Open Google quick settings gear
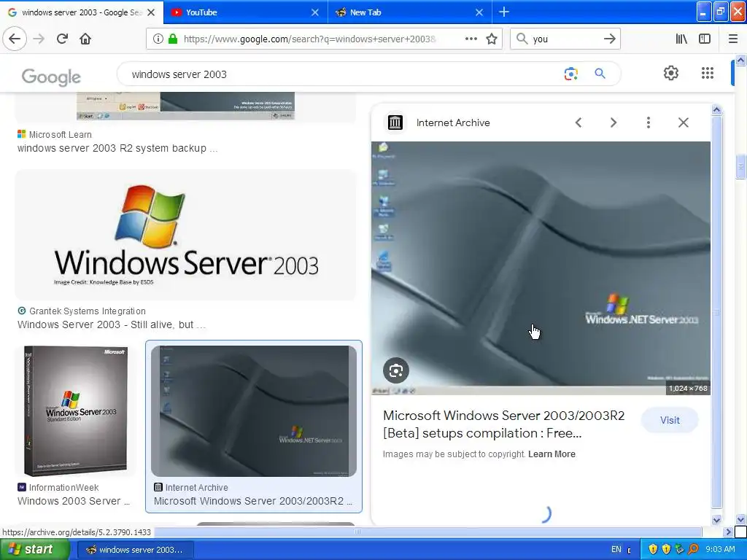747x560 pixels. pos(671,73)
